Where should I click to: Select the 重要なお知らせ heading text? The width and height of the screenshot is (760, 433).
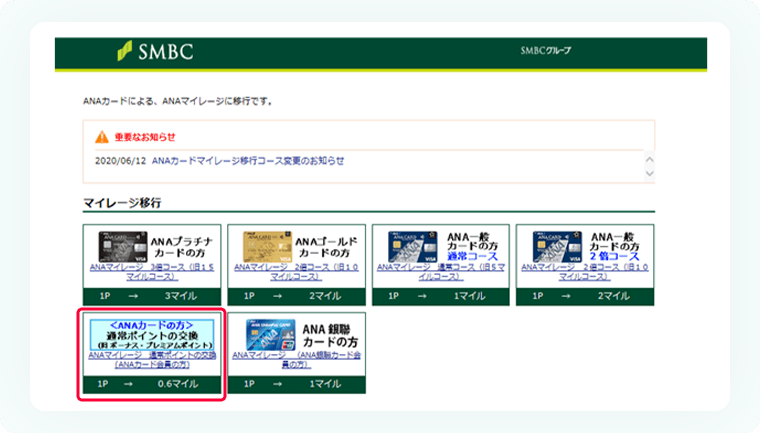(x=145, y=137)
